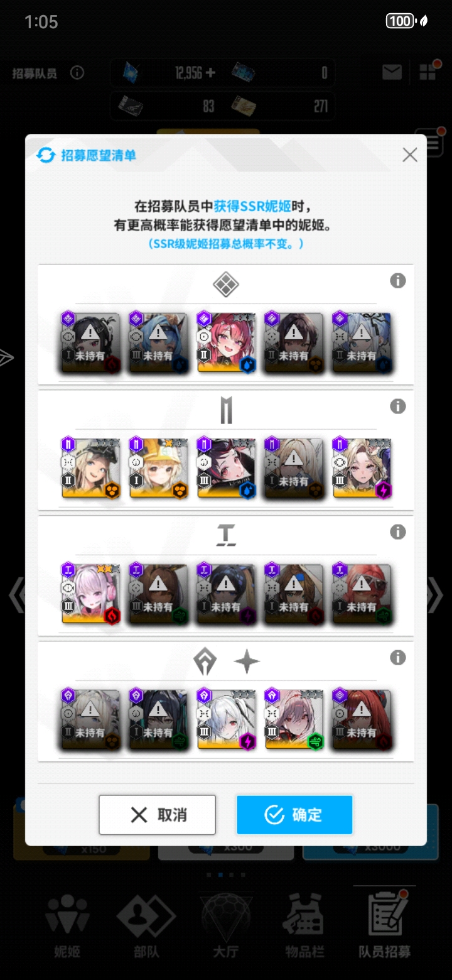This screenshot has height=980, width=452.
Task: Click the Elysion manufacturer info icon
Action: (x=398, y=281)
